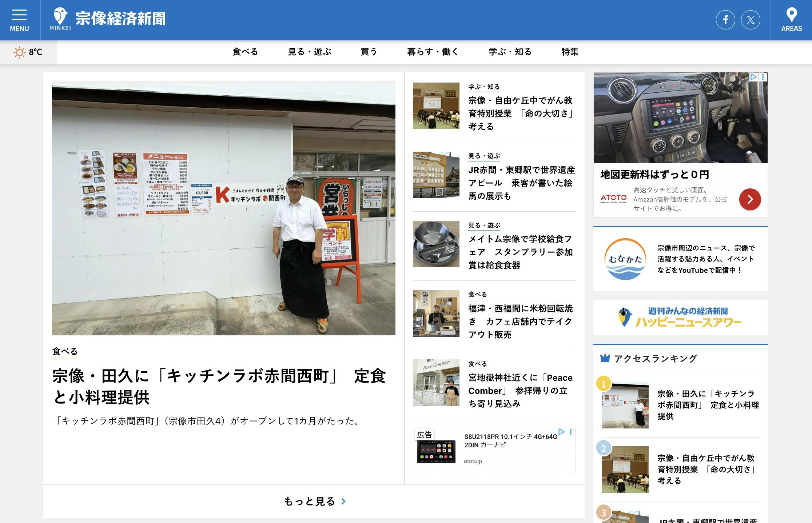The width and height of the screenshot is (812, 523).
Task: Open the ハッピーニュースアワー banner
Action: 680,318
